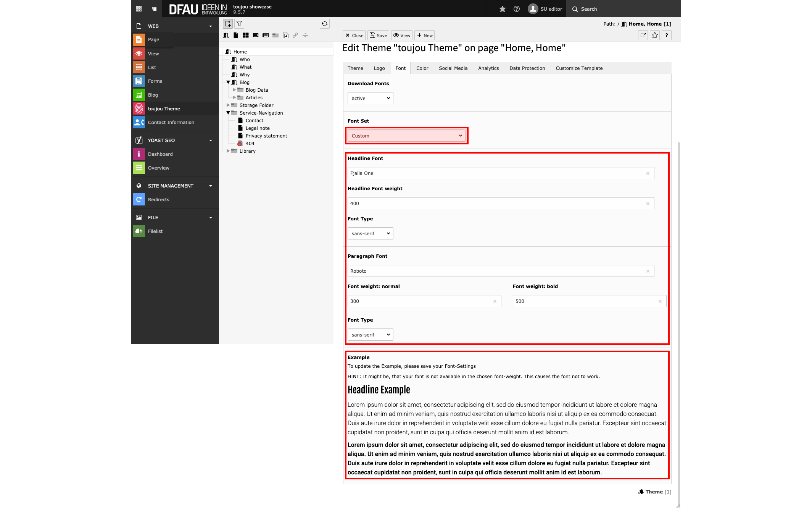Refresh the page tree

click(x=325, y=24)
